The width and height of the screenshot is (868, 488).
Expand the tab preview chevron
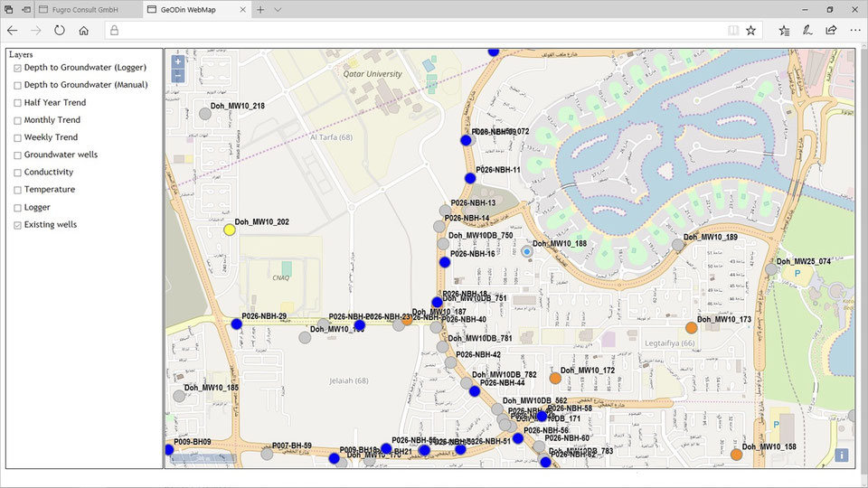tap(278, 9)
